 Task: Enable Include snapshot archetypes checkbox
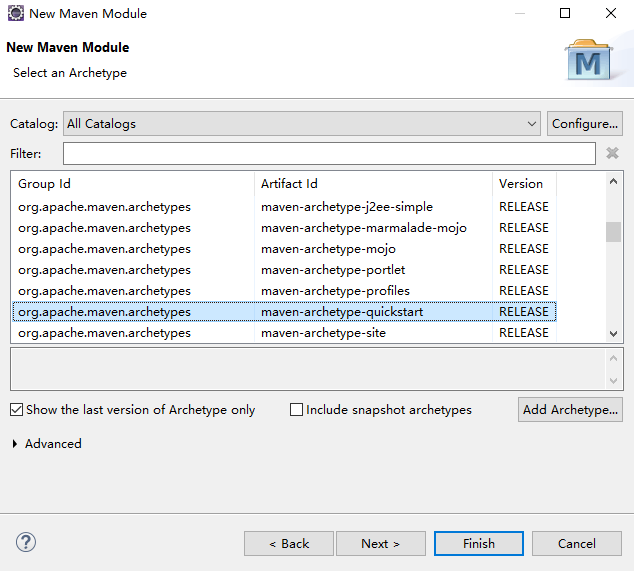pyautogui.click(x=296, y=410)
